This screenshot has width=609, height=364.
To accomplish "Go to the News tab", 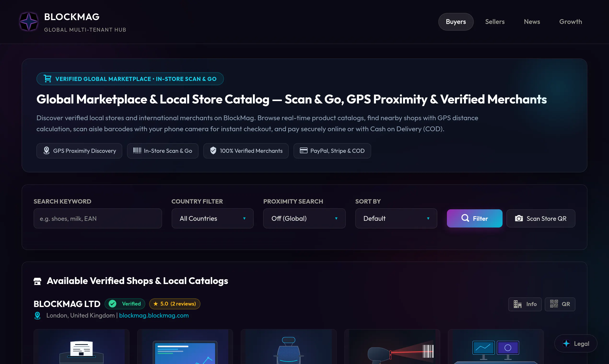I will [x=532, y=22].
